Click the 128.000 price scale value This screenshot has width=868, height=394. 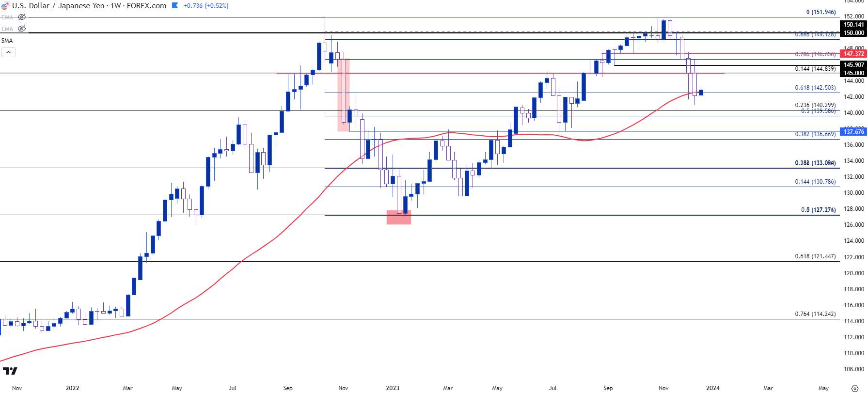click(854, 209)
